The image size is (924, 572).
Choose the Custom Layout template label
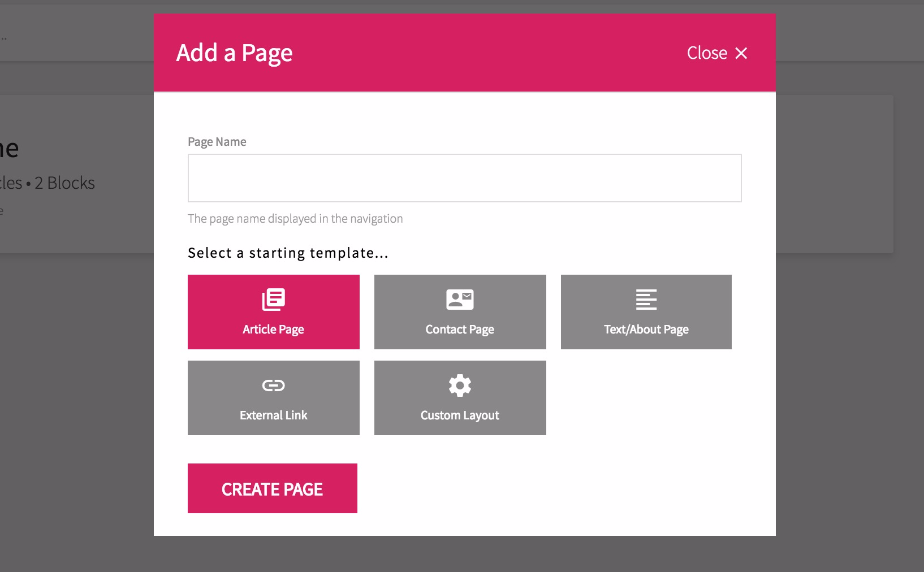[x=460, y=415]
